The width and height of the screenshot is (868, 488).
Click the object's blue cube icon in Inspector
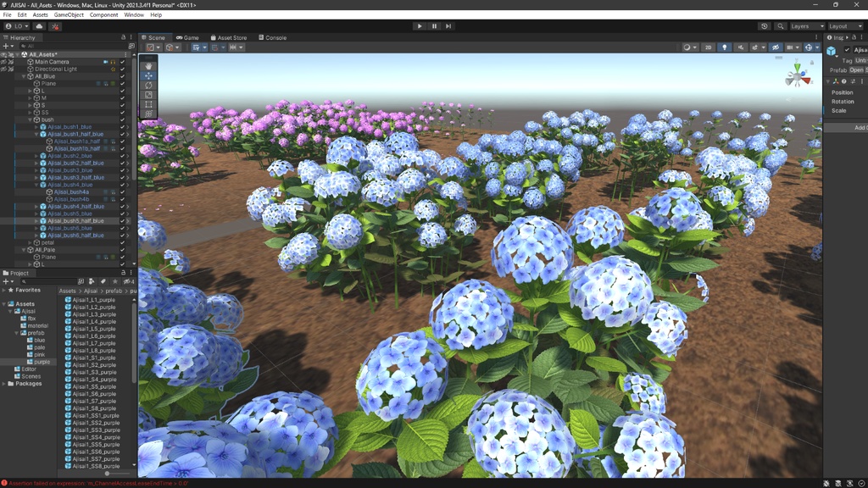pos(832,52)
